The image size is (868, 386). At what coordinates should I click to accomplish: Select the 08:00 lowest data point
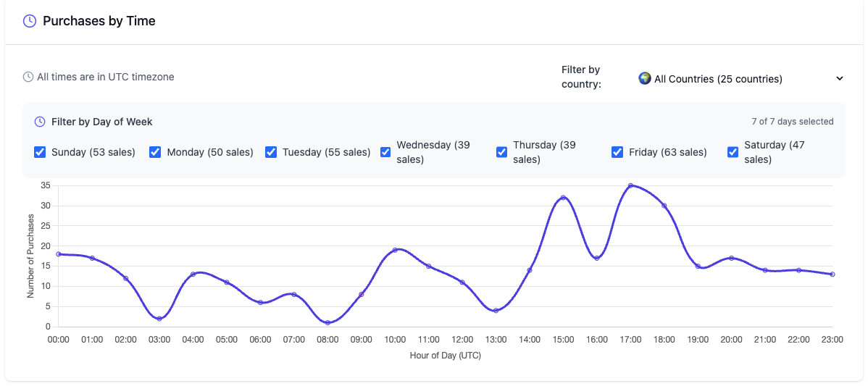pyautogui.click(x=327, y=323)
